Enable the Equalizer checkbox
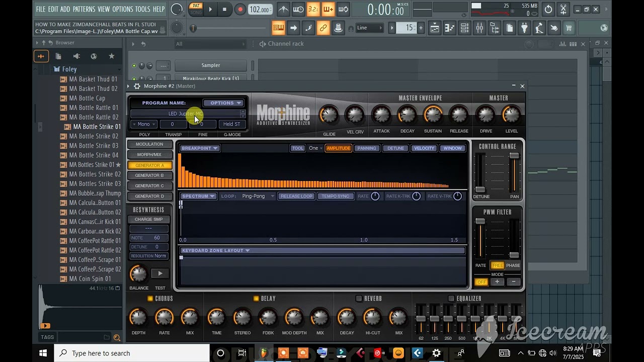 tap(451, 299)
